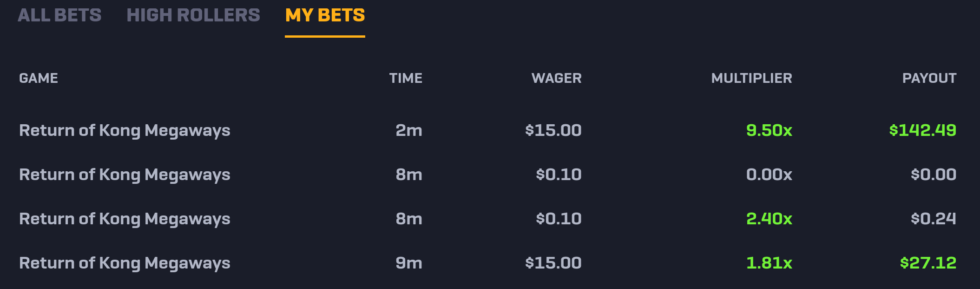Click the MULTIPLIER column header
Screen dimensions: 980x289
pos(751,78)
